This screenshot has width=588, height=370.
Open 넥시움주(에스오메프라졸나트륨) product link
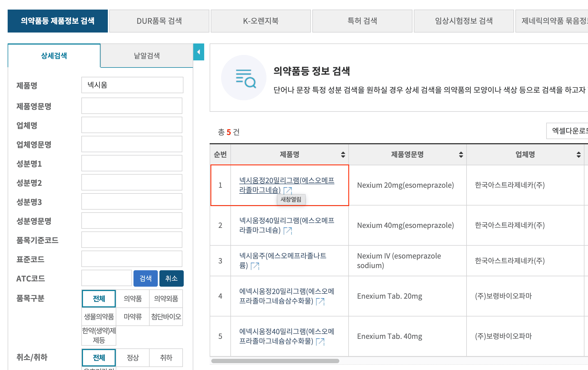tap(283, 261)
